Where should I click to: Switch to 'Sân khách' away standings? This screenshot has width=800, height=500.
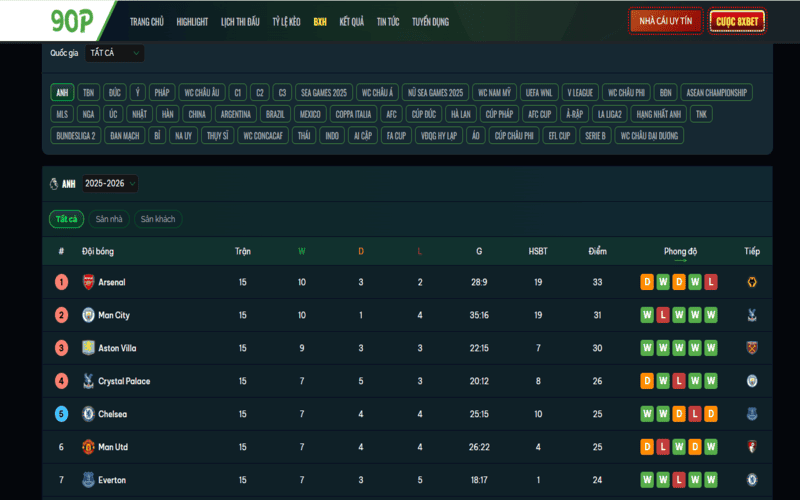(x=158, y=219)
